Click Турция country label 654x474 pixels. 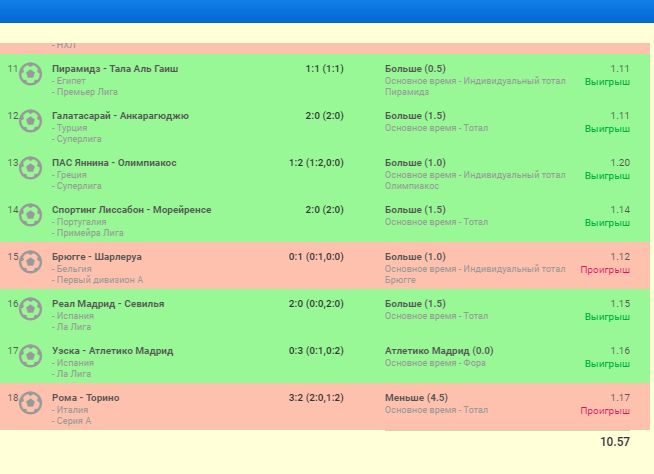click(x=72, y=128)
